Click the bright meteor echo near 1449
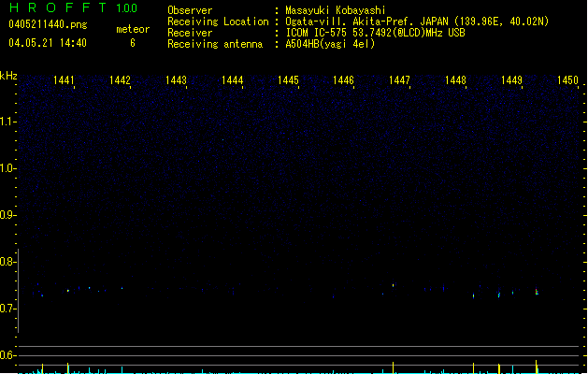Viewport: 588px width, 374px height. [537, 292]
